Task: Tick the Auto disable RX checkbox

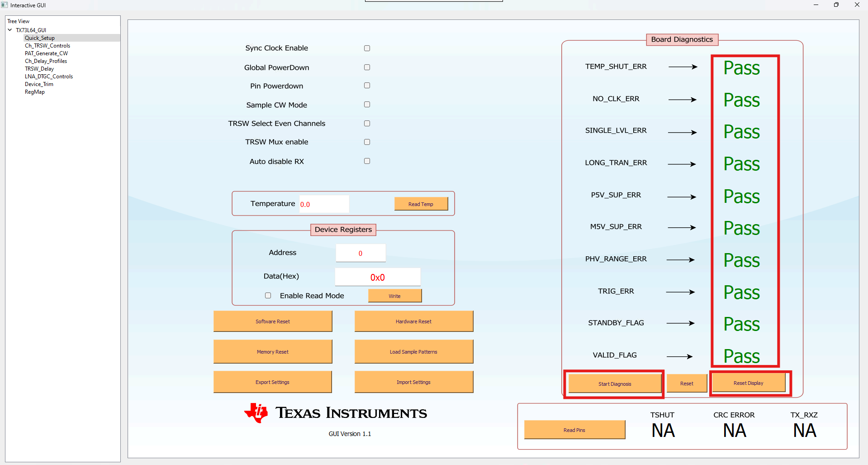Action: point(367,161)
